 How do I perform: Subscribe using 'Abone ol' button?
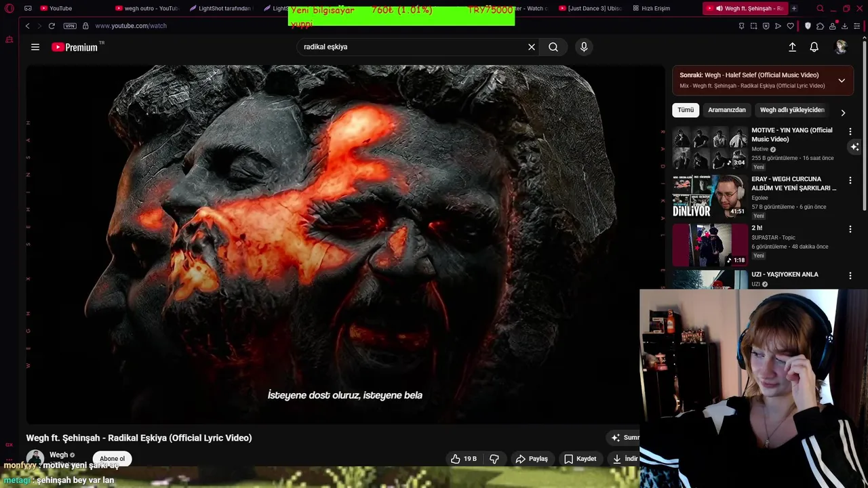[112, 459]
